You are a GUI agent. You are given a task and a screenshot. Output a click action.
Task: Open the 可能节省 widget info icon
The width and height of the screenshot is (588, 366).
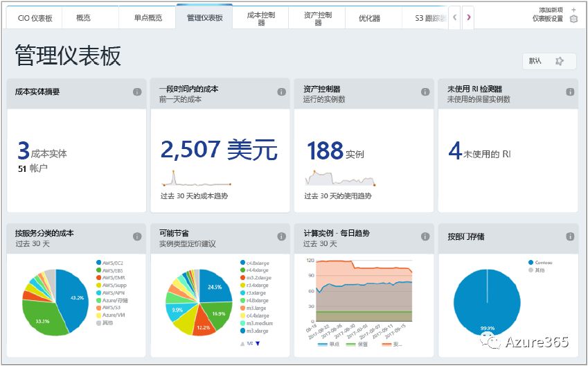coord(281,236)
